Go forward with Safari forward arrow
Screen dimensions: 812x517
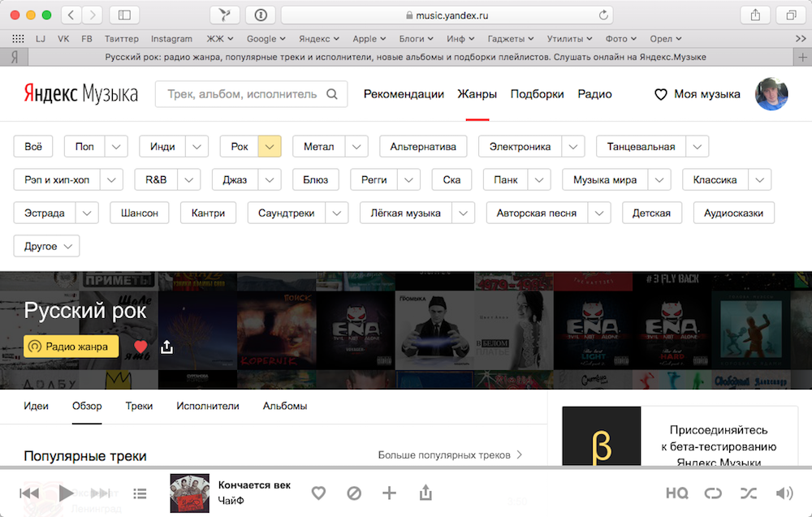tap(93, 15)
